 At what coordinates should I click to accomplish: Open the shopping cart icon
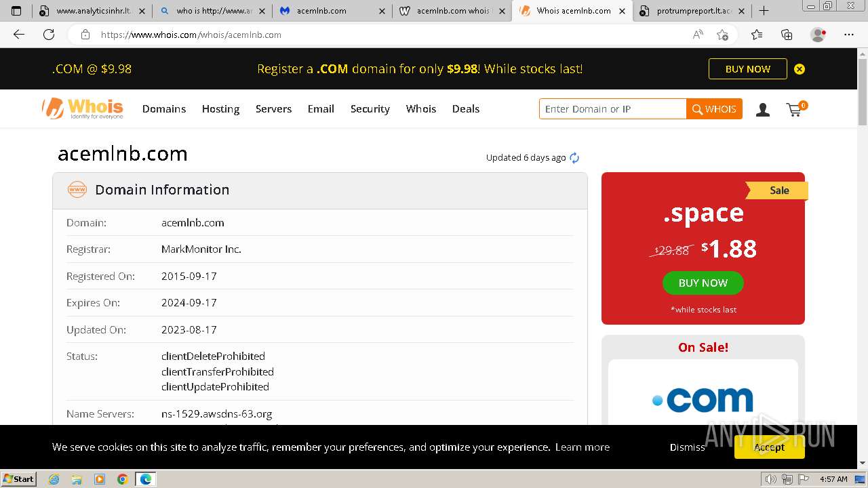click(795, 109)
